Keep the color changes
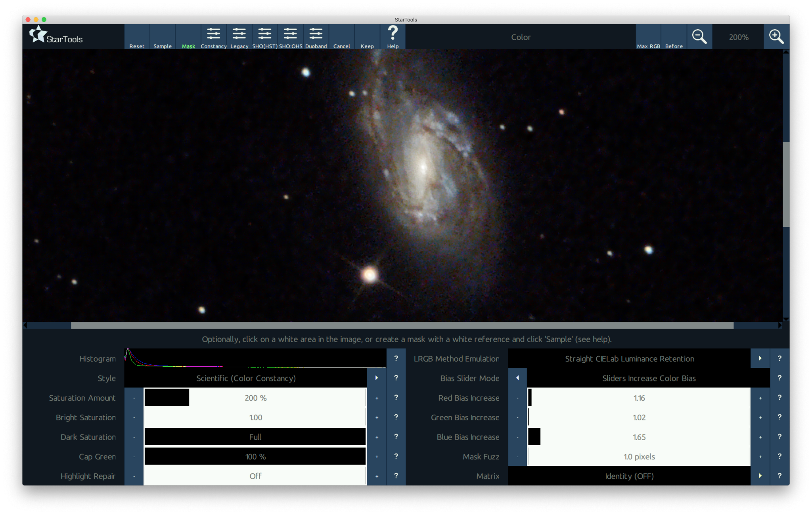812x515 pixels. click(367, 36)
